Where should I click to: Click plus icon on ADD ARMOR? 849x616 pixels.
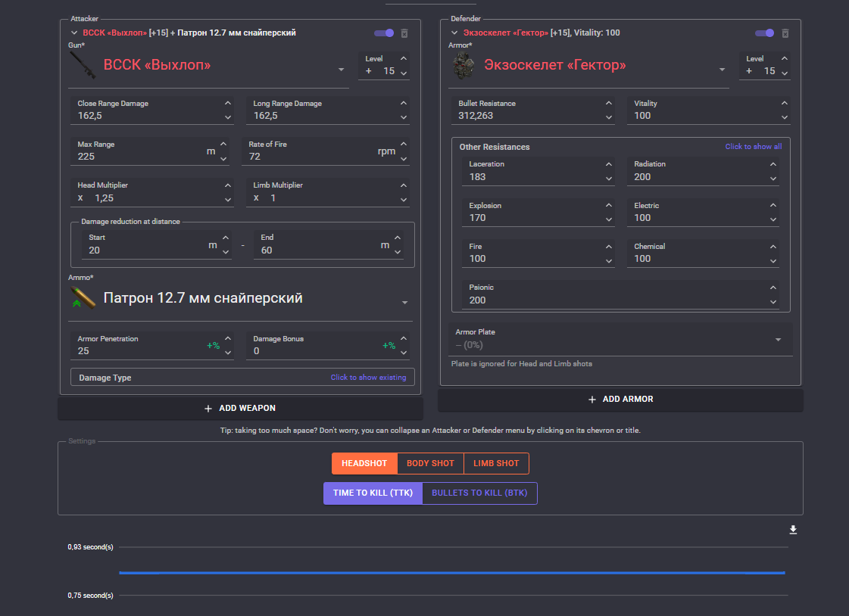coord(591,400)
